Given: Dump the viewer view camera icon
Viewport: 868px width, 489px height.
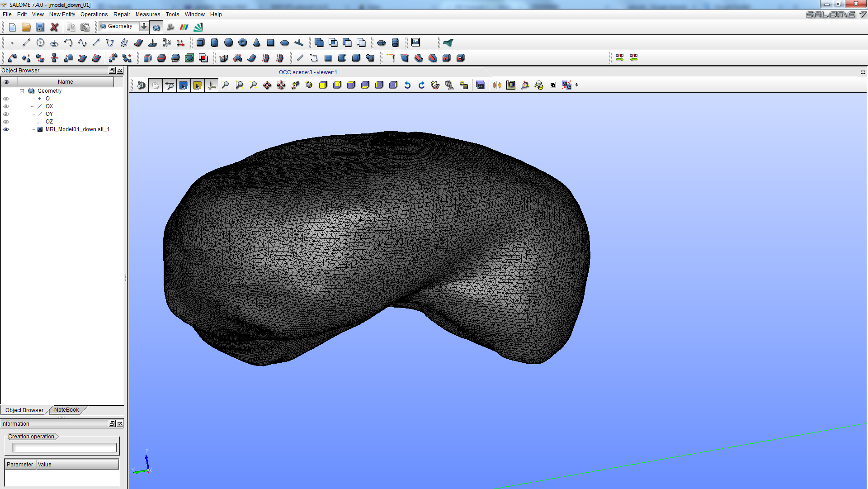Looking at the screenshot, I should click(142, 85).
